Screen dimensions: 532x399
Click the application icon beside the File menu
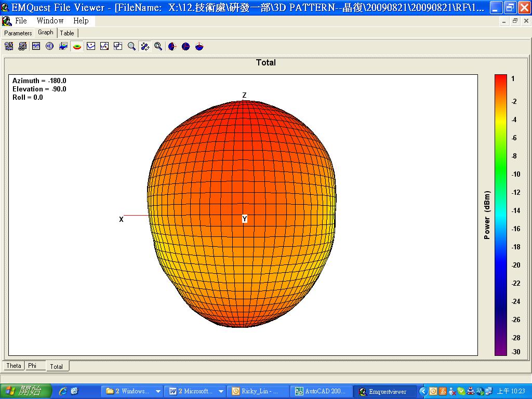click(7, 21)
